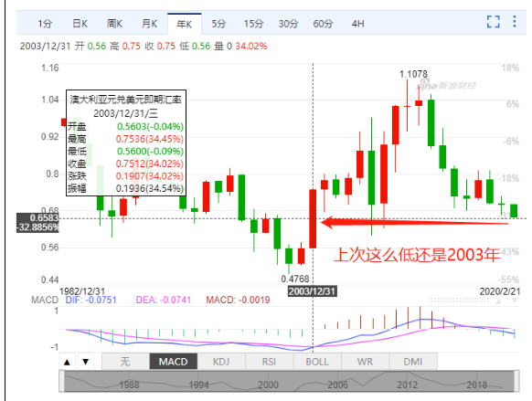The height and width of the screenshot is (401, 532).
Task: Click the down arrow indicator button
Action: tap(86, 362)
